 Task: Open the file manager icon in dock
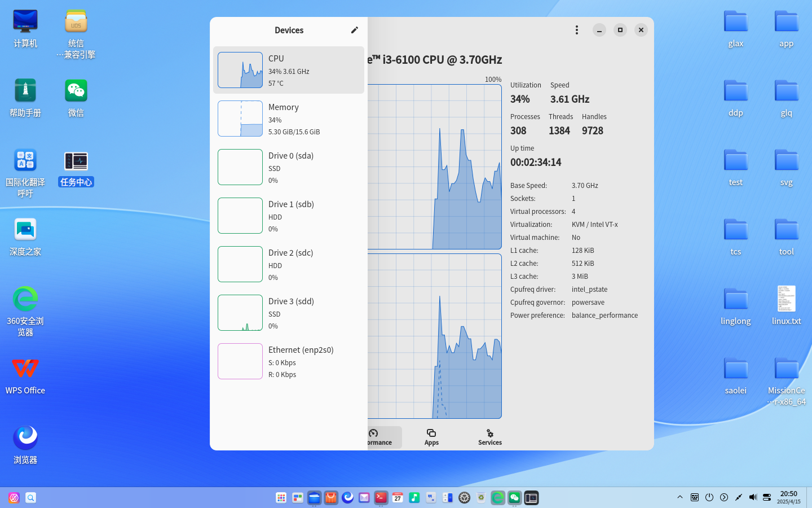click(315, 497)
